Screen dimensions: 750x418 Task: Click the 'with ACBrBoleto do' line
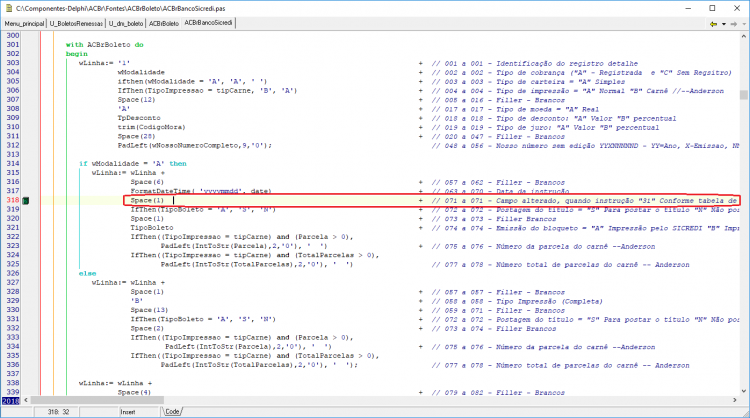[x=105, y=45]
